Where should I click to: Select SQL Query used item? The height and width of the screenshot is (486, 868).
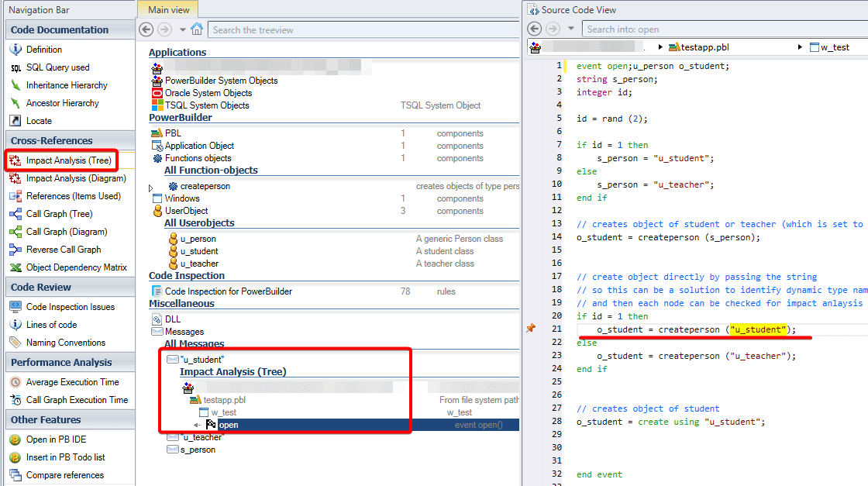click(57, 67)
